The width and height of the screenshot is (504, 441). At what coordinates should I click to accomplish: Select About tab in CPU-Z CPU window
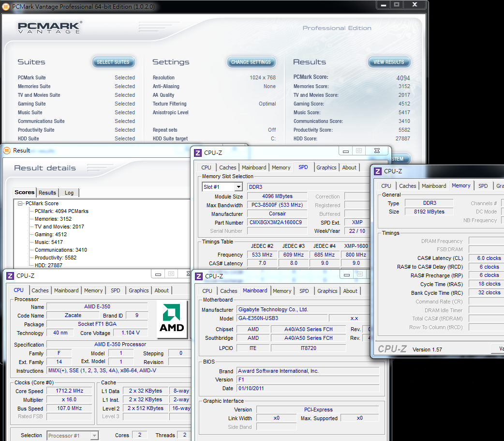tap(162, 290)
